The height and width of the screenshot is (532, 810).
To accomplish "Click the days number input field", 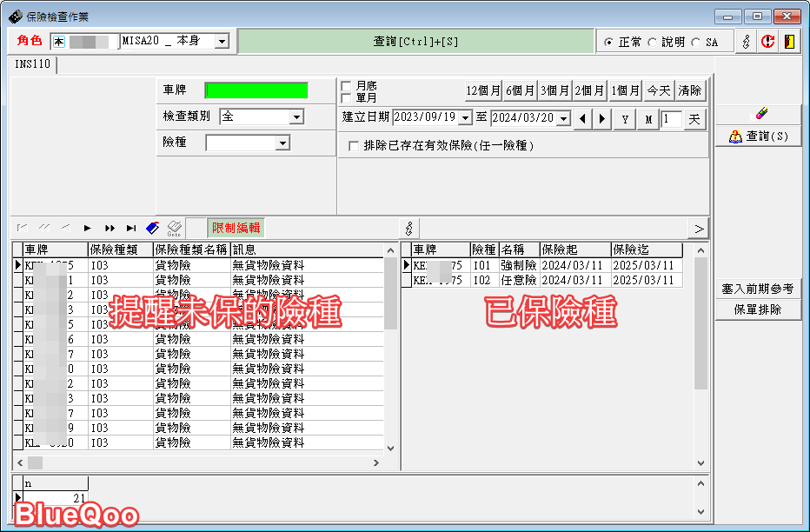I will (x=671, y=119).
